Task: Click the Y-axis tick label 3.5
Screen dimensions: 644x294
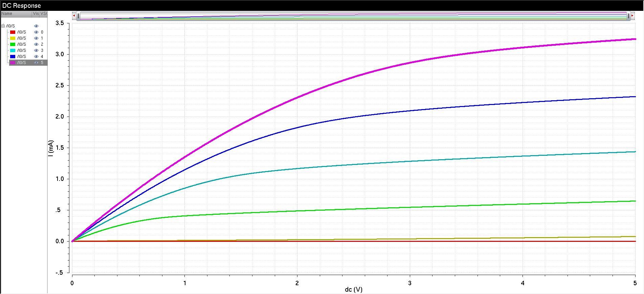Action: click(x=60, y=23)
